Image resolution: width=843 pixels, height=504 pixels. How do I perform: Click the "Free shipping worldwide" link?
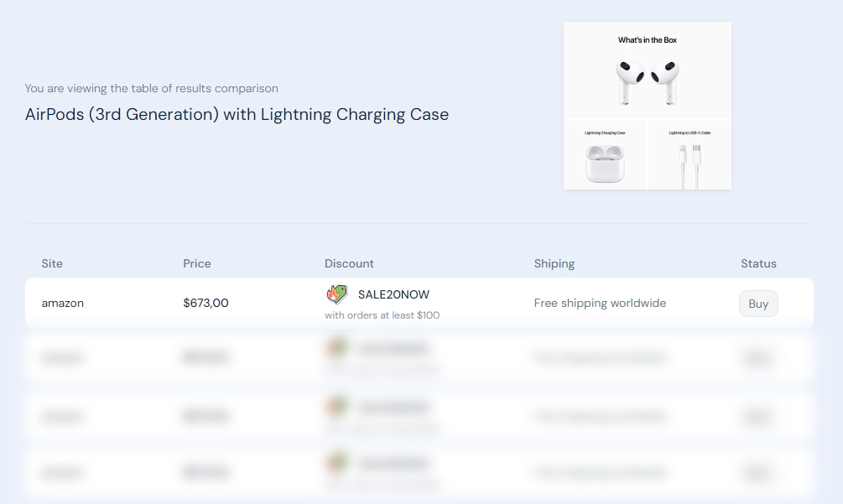(600, 303)
